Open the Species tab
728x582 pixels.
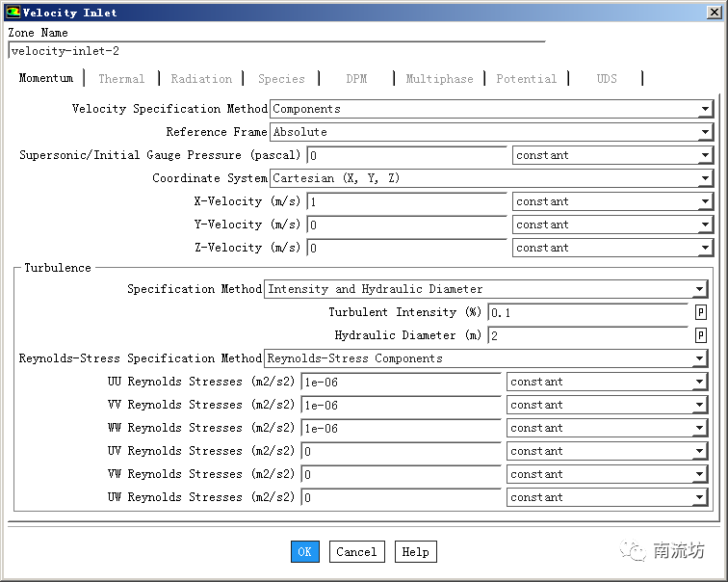pyautogui.click(x=281, y=79)
